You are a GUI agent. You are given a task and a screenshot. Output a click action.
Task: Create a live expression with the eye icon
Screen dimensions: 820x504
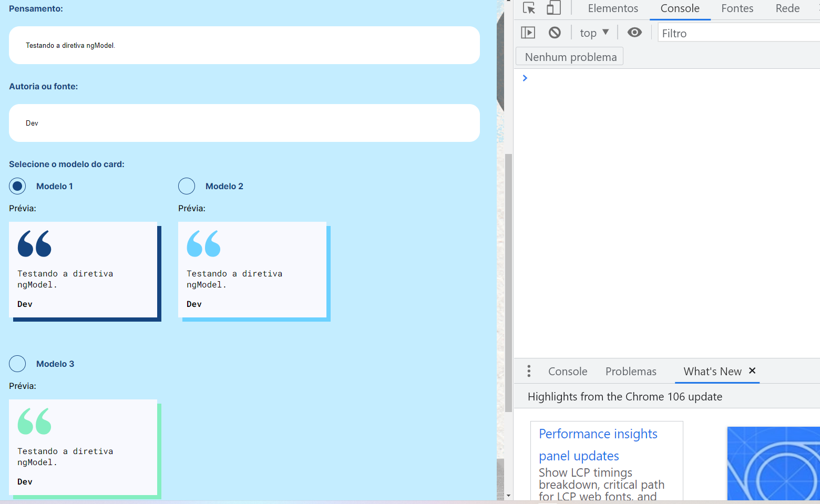click(634, 33)
